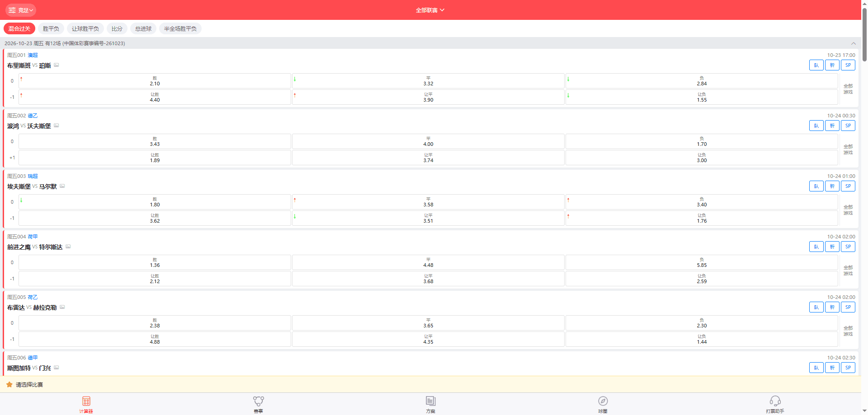Viewport: 868px width, 415px height.
Task: Open the 竞足 game type dropdown
Action: click(x=21, y=10)
